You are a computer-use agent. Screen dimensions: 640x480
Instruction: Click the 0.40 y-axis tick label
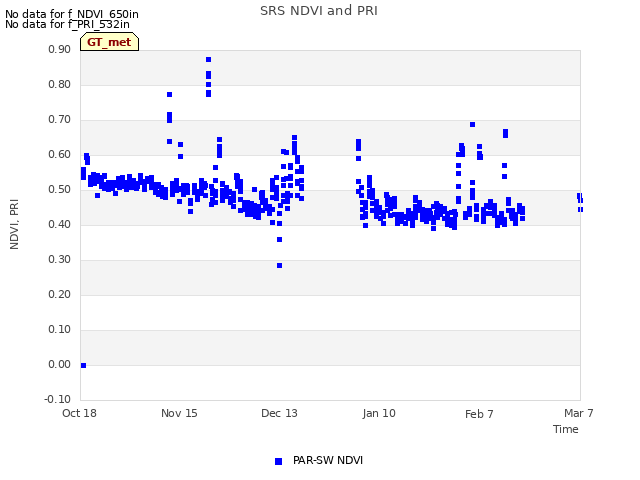[59, 224]
